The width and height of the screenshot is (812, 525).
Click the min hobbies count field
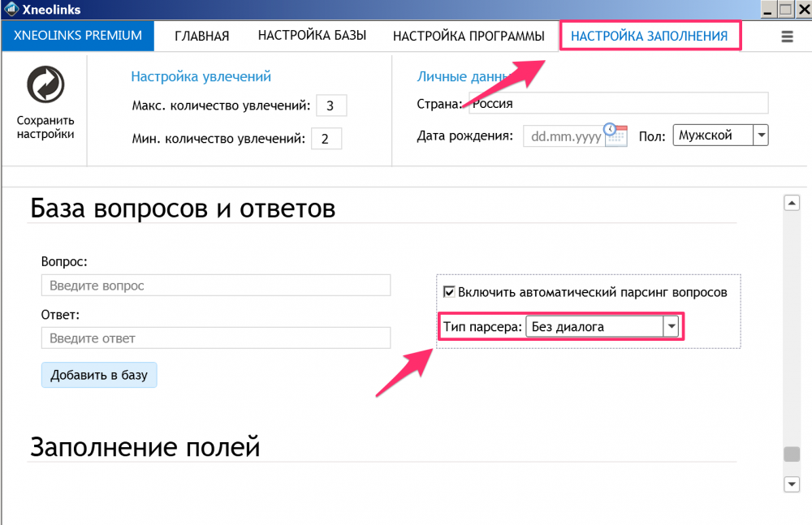click(x=326, y=139)
